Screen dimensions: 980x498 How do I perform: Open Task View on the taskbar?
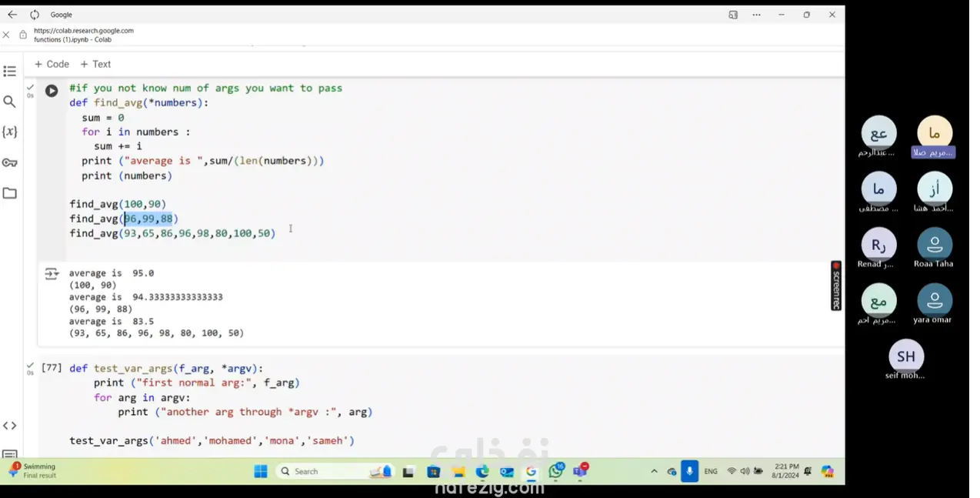(408, 471)
